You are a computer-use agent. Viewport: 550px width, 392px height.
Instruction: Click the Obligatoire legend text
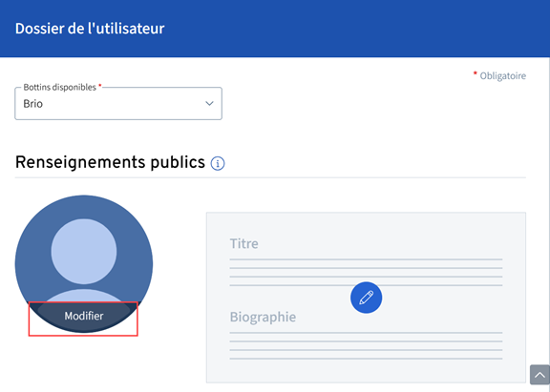click(502, 76)
